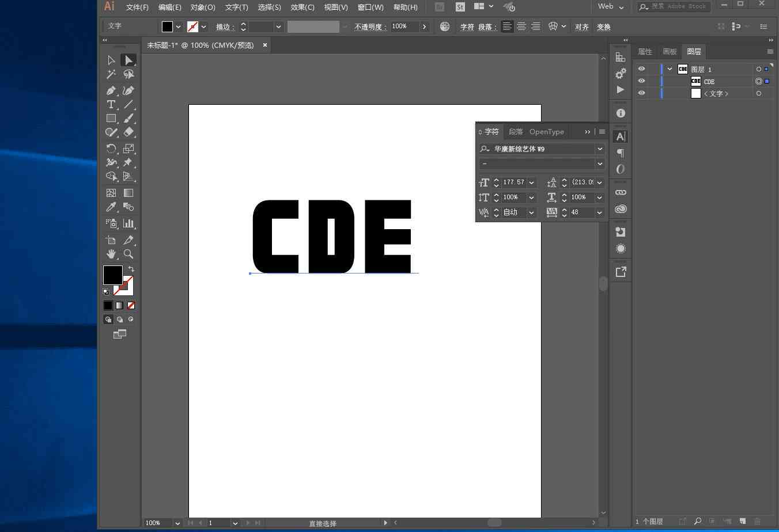
Task: Toggle visibility of 图层 1
Action: click(x=641, y=69)
